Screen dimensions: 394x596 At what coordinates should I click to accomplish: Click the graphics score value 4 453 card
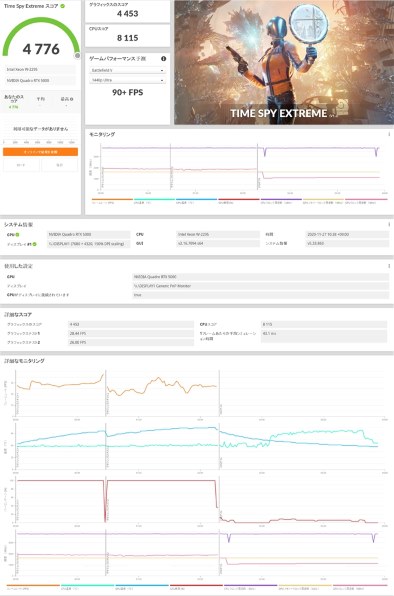coord(127,12)
